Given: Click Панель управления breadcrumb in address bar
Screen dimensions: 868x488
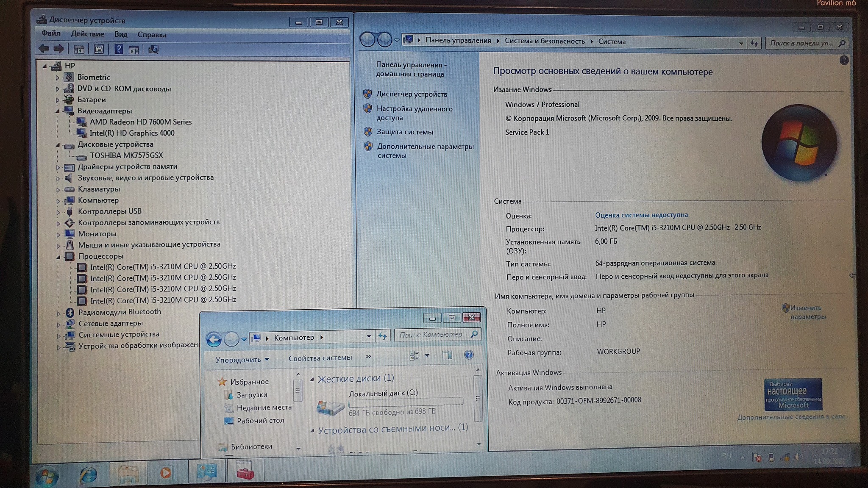Looking at the screenshot, I should tap(458, 40).
